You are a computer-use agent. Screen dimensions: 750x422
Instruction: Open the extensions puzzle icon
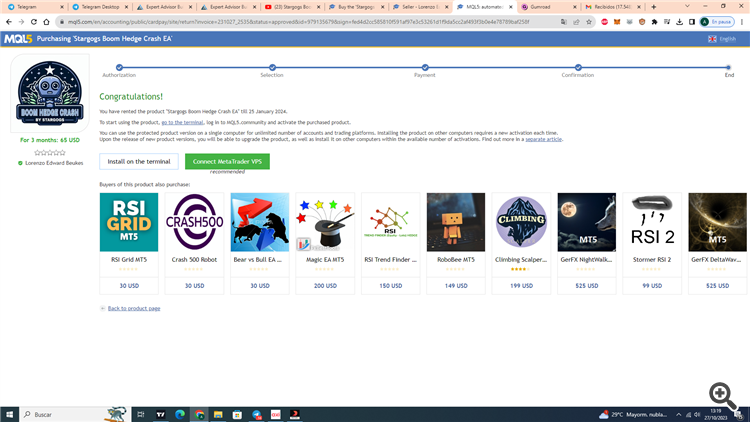click(654, 22)
